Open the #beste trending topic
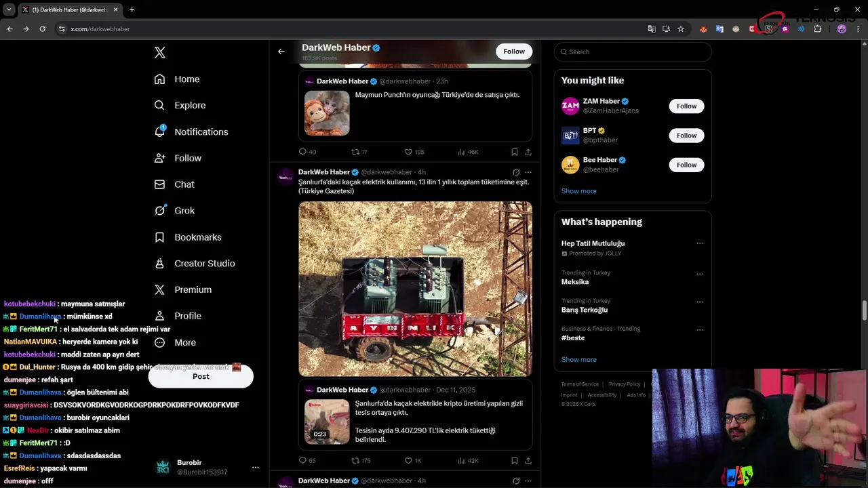This screenshot has width=868, height=488. 573,338
